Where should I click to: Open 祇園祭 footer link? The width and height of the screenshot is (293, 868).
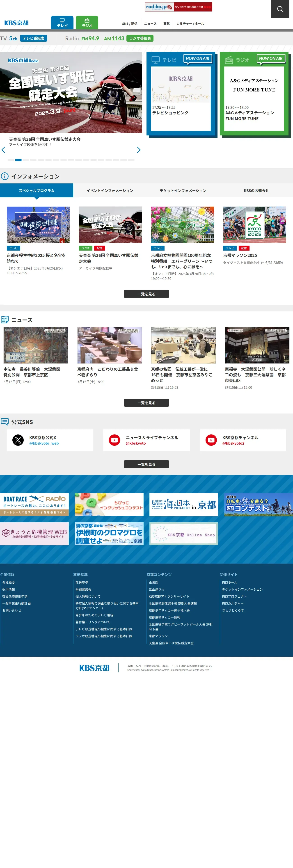coord(153,582)
